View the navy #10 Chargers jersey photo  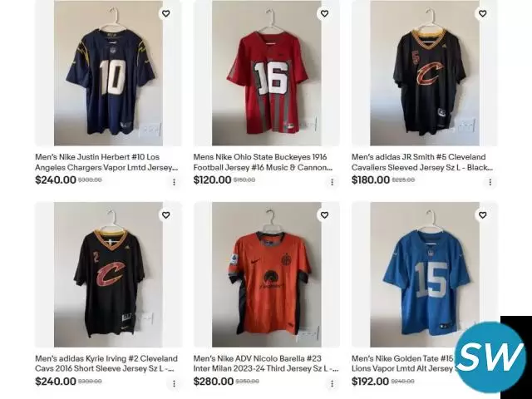tap(108, 73)
